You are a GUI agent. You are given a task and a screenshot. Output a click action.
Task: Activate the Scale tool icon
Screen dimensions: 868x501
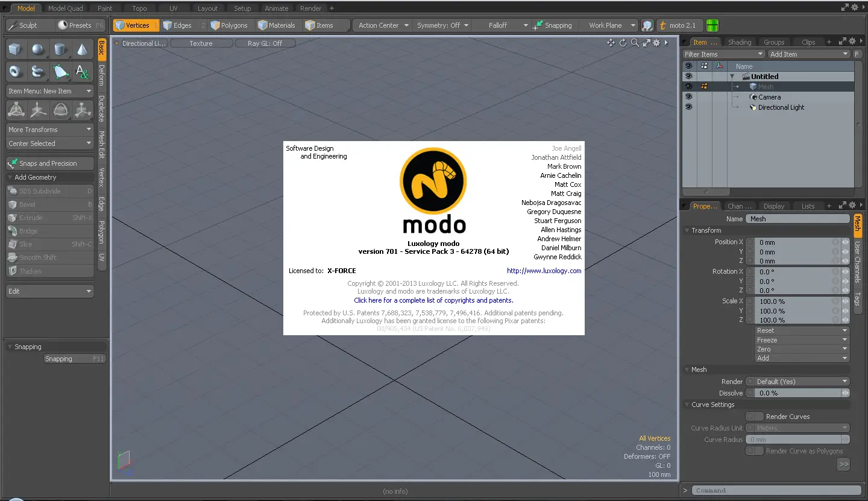(82, 110)
